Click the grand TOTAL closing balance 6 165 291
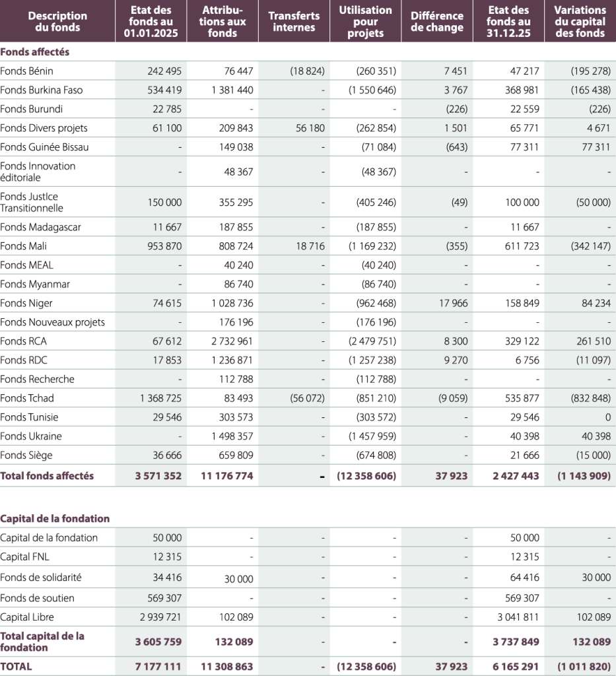The image size is (616, 676). 516,666
